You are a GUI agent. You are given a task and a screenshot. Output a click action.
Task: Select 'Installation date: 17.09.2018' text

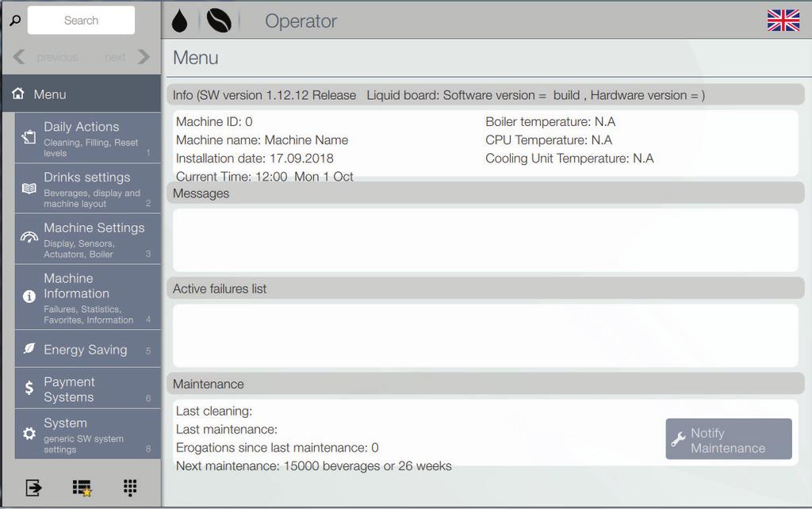[x=255, y=159]
